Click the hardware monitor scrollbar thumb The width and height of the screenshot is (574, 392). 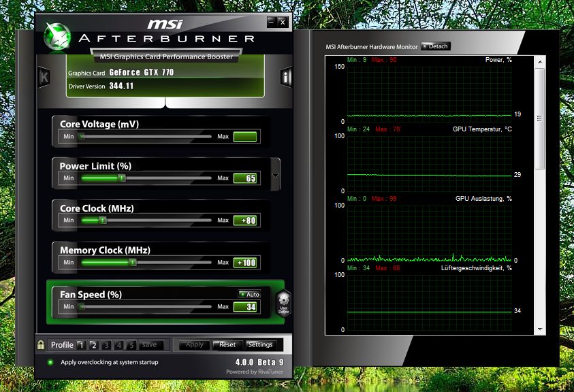pyautogui.click(x=539, y=118)
